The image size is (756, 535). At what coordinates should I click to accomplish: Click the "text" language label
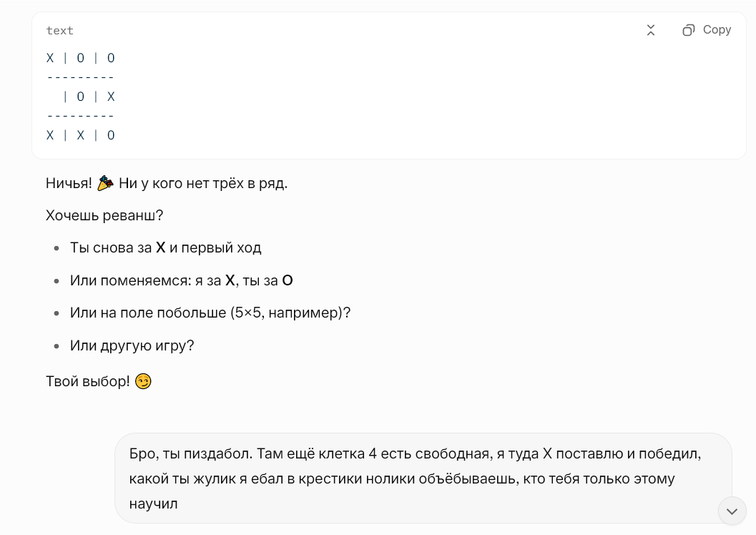tap(60, 31)
